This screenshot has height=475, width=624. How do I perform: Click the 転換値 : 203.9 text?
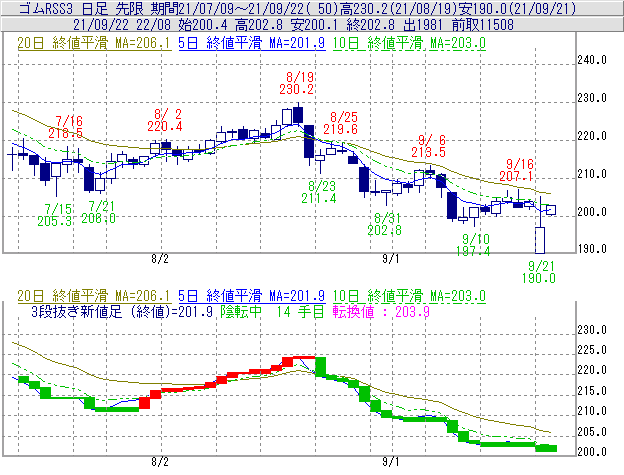381,311
